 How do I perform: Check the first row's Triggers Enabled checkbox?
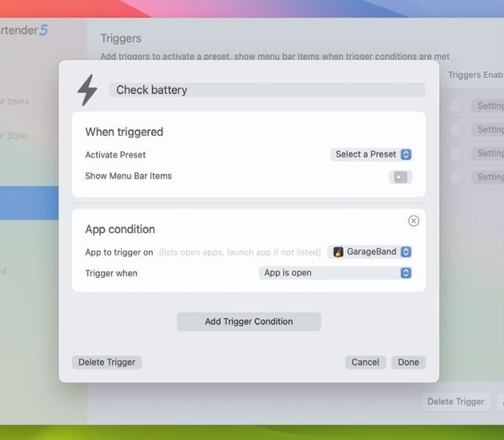pyautogui.click(x=456, y=106)
